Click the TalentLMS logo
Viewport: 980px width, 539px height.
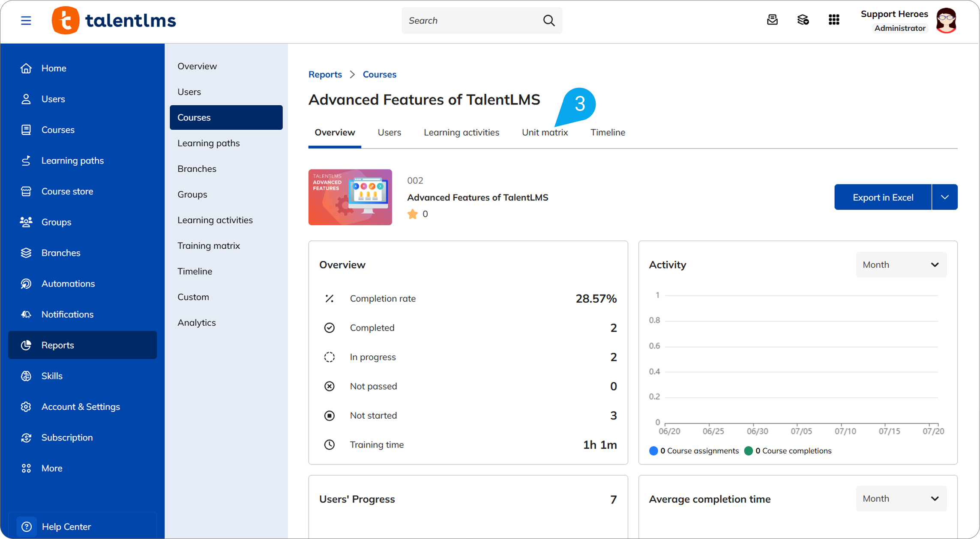pyautogui.click(x=114, y=21)
